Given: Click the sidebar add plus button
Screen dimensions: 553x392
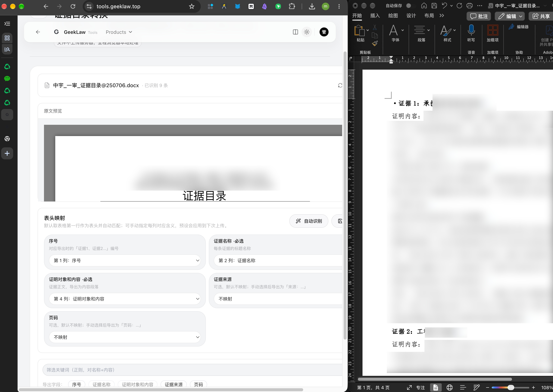Looking at the screenshot, I should 7,153.
